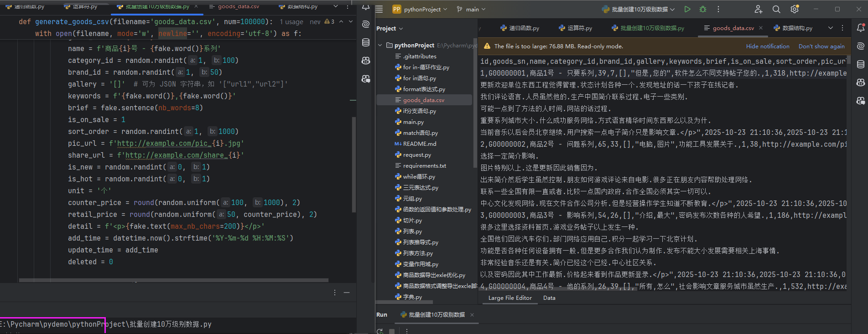Start debugging with the green bug icon
This screenshot has width=868, height=334.
(x=703, y=9)
